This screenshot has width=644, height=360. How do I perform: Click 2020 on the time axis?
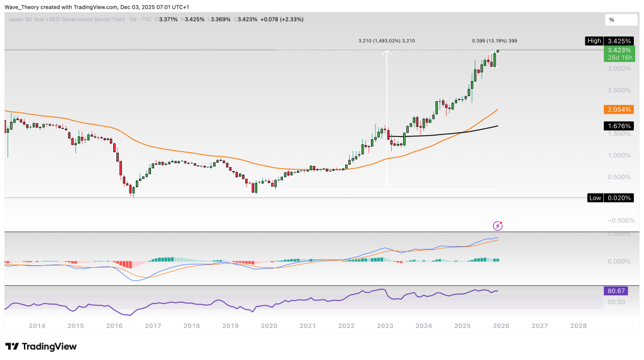[x=269, y=326]
